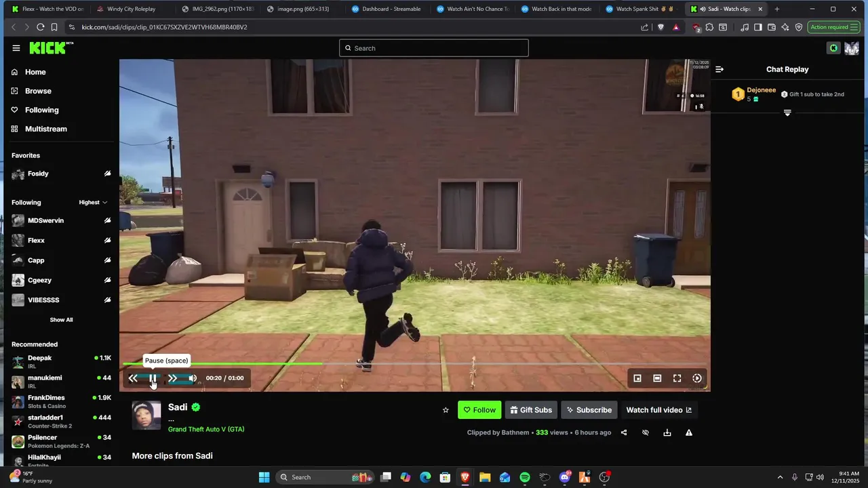Open Brave Wallet icon
Screen dimensions: 868x488
(x=772, y=27)
